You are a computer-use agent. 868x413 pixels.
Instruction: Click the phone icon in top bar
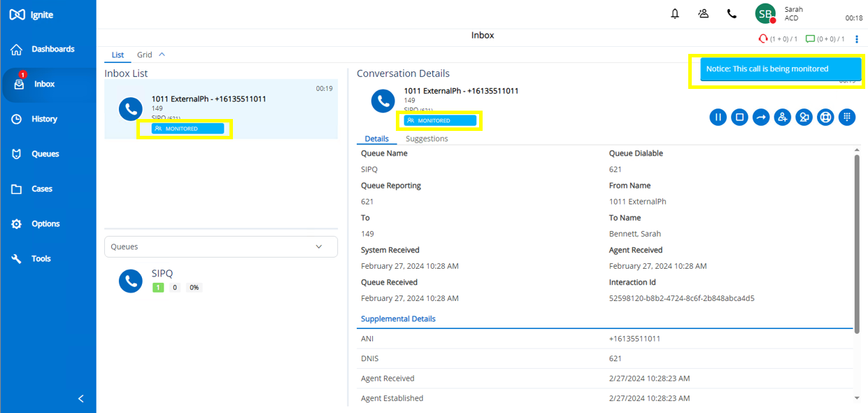coord(732,14)
